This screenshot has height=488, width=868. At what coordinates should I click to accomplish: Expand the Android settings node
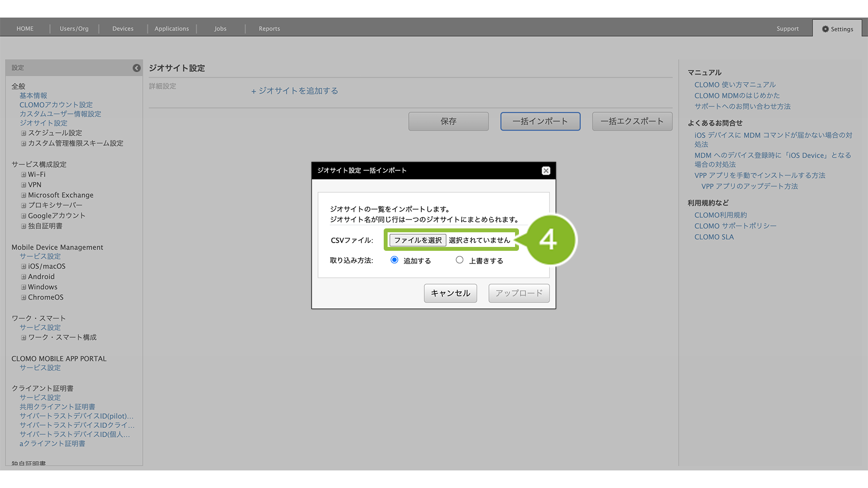tap(23, 277)
